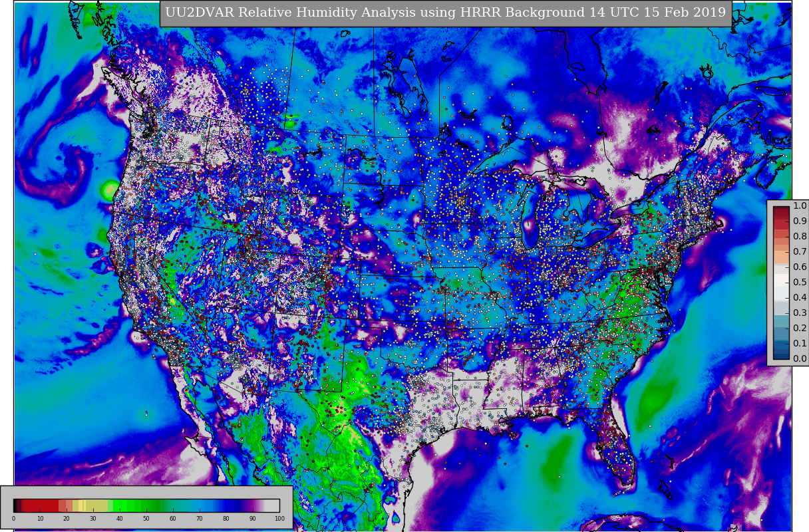
Task: Click the 20 tick label on humidity colorbar
Action: click(67, 519)
